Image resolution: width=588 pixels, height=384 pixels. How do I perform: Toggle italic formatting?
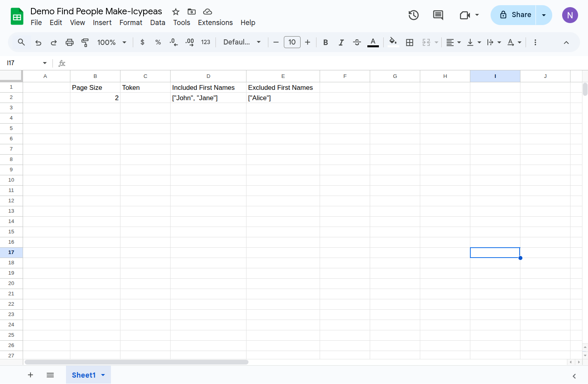(x=341, y=43)
